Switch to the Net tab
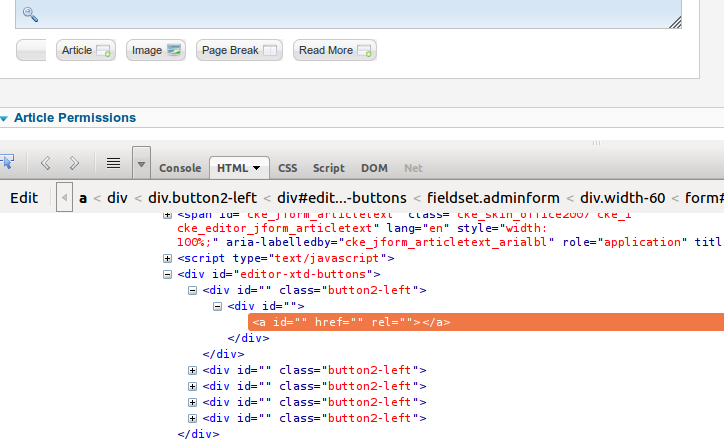 (413, 168)
